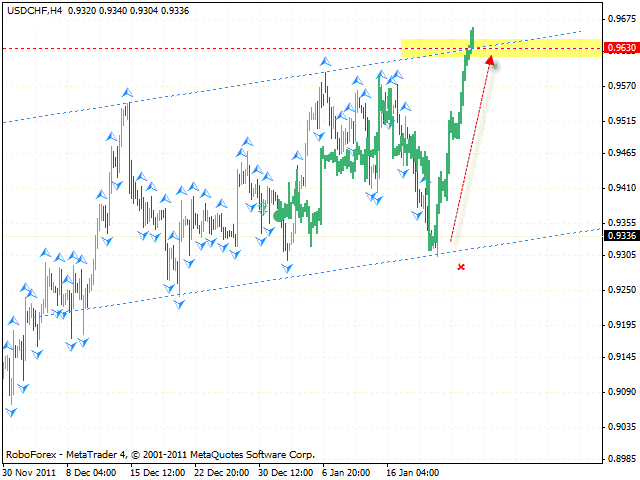Click the red arrowhead near the yellow zone

(489, 61)
